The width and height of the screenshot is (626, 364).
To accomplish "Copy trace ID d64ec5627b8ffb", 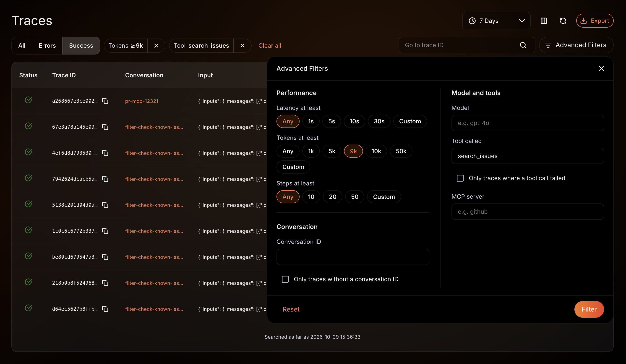I will 105,309.
